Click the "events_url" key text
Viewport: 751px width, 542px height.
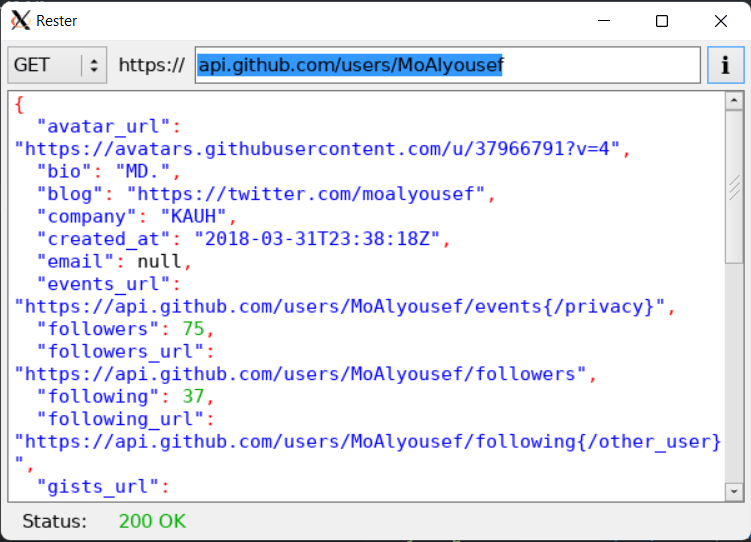click(x=103, y=284)
